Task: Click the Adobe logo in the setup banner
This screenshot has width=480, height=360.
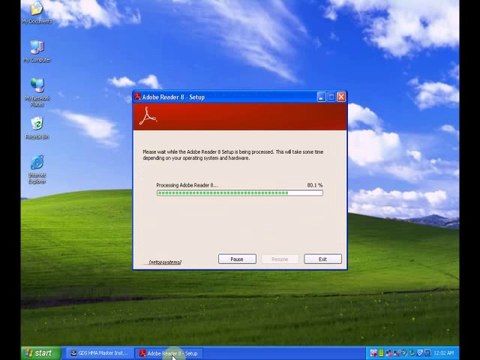Action: [x=148, y=116]
